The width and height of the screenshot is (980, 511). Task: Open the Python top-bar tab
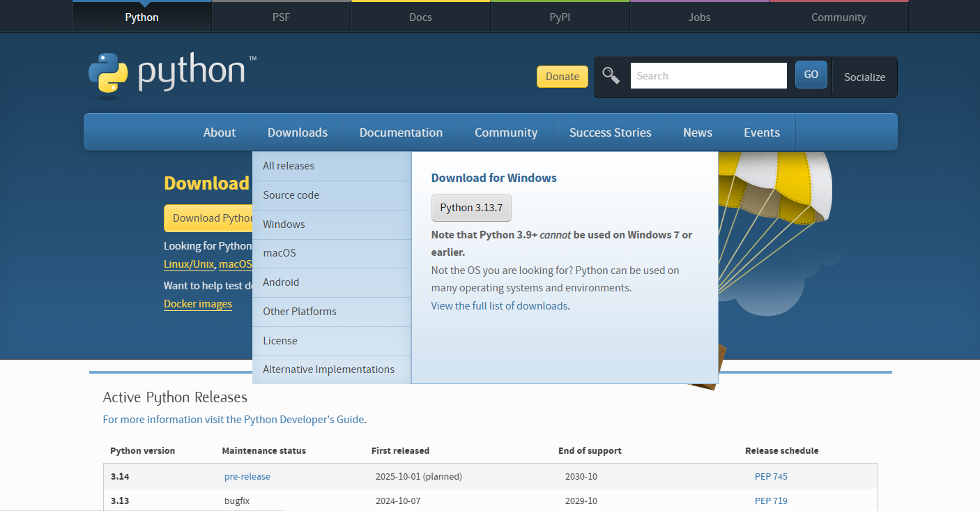coord(141,17)
